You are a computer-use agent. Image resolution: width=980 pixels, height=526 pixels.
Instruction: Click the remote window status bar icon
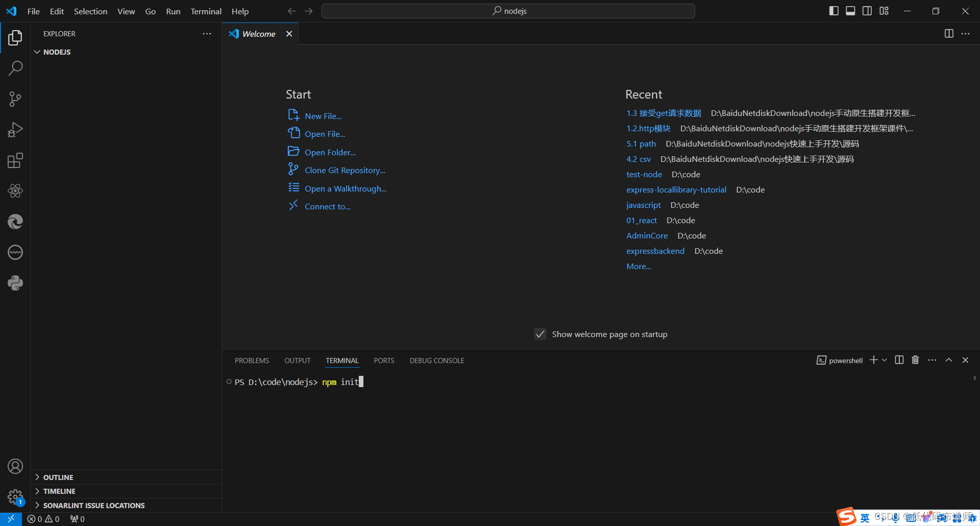pyautogui.click(x=11, y=519)
